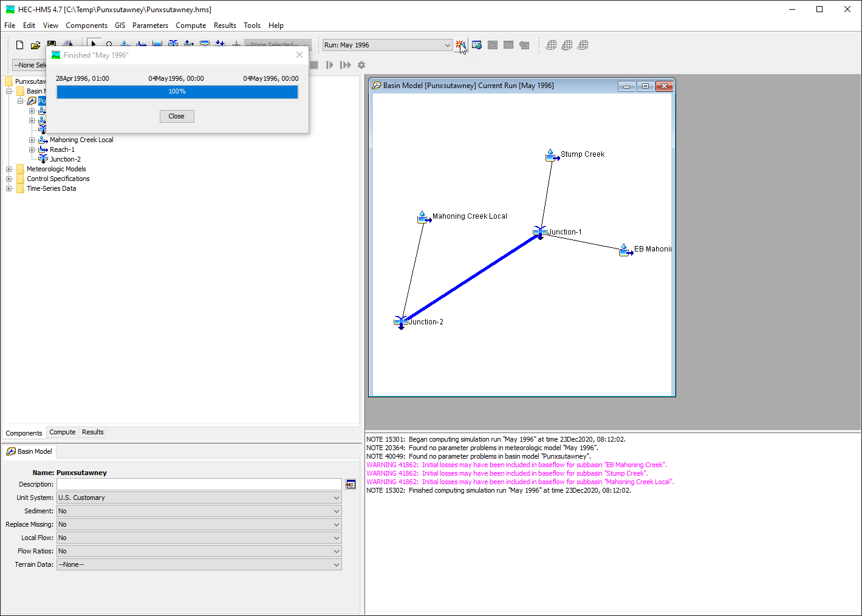
Task: Click Reach-1 icon in component tree
Action: tap(43, 149)
